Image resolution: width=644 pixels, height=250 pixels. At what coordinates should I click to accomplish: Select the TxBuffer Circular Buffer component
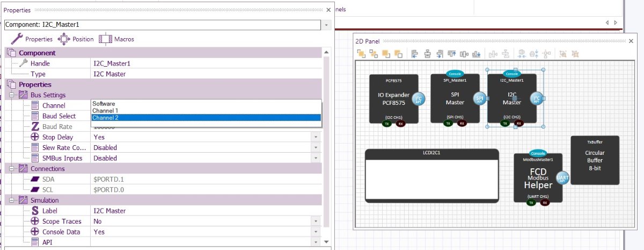[x=595, y=160]
